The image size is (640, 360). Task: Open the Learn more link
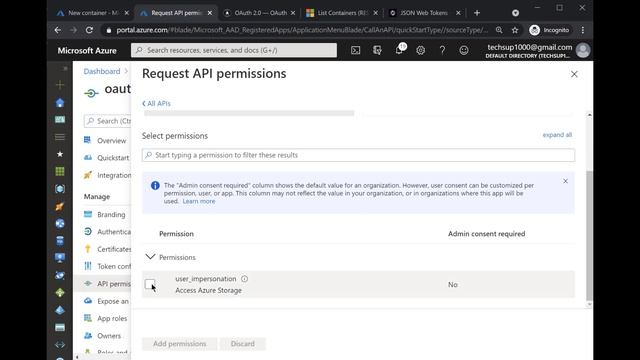click(199, 201)
